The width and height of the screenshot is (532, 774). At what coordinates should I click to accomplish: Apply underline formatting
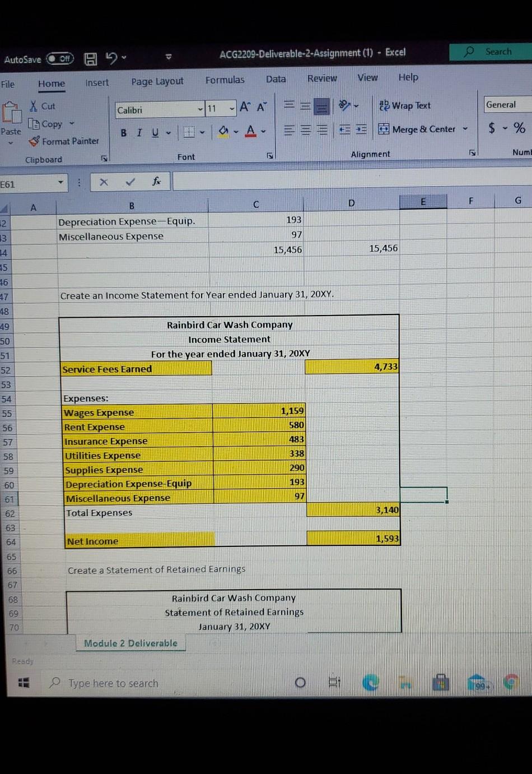pyautogui.click(x=154, y=132)
